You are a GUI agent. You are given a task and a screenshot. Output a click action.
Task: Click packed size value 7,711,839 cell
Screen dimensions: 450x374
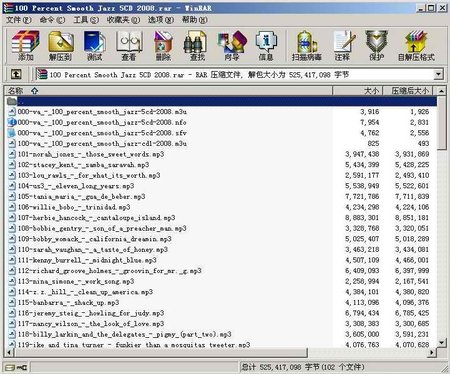click(x=412, y=197)
